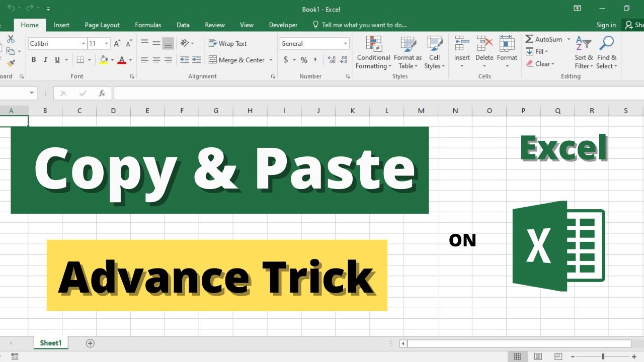Go to Review tab
The height and width of the screenshot is (362, 644).
click(215, 25)
